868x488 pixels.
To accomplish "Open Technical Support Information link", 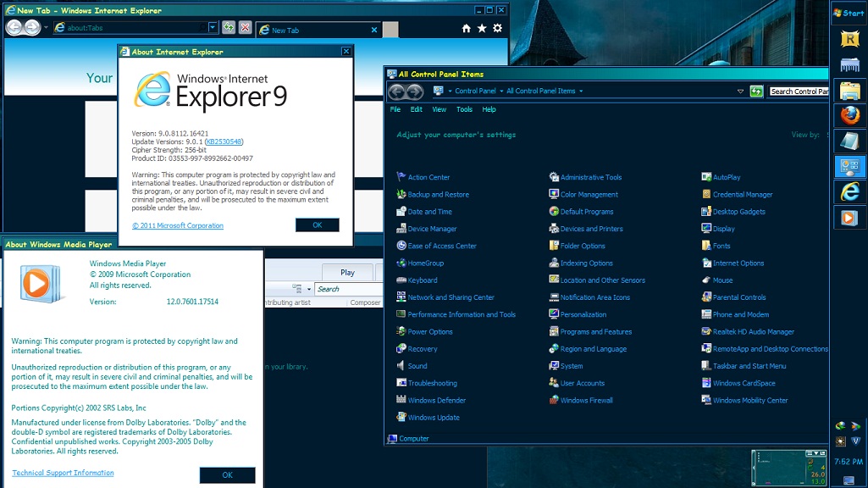I will pos(64,473).
